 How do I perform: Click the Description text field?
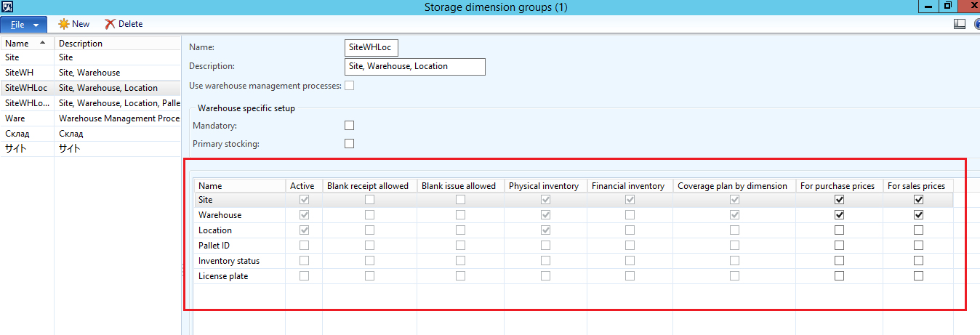click(414, 67)
